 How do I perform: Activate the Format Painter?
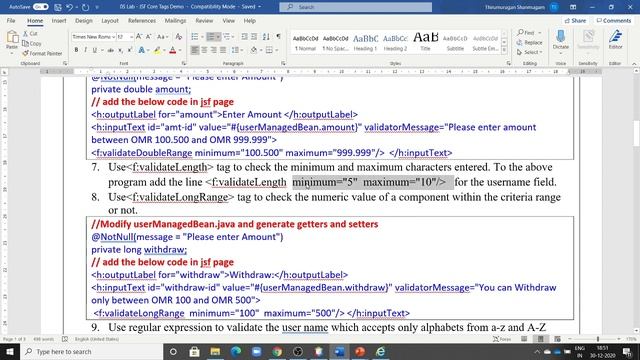click(42, 53)
